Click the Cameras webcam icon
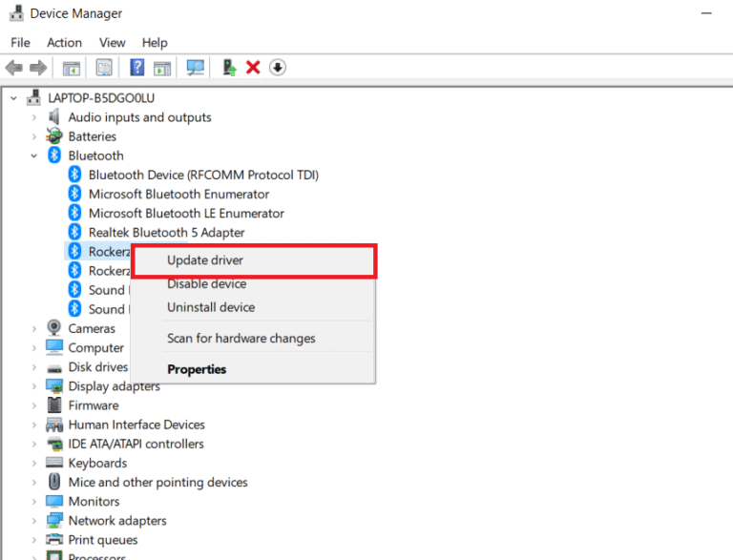This screenshot has width=733, height=560. pos(54,328)
